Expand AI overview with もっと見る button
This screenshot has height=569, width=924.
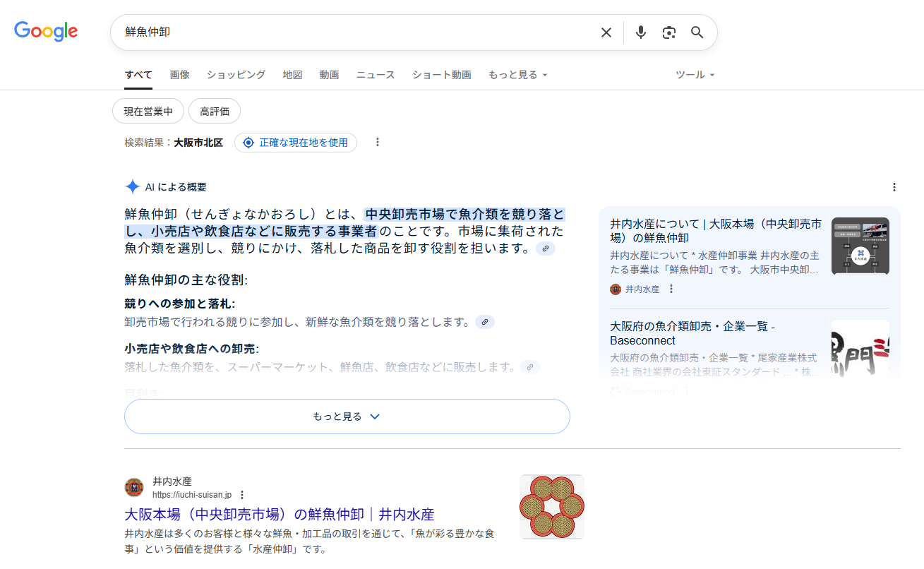coord(347,417)
